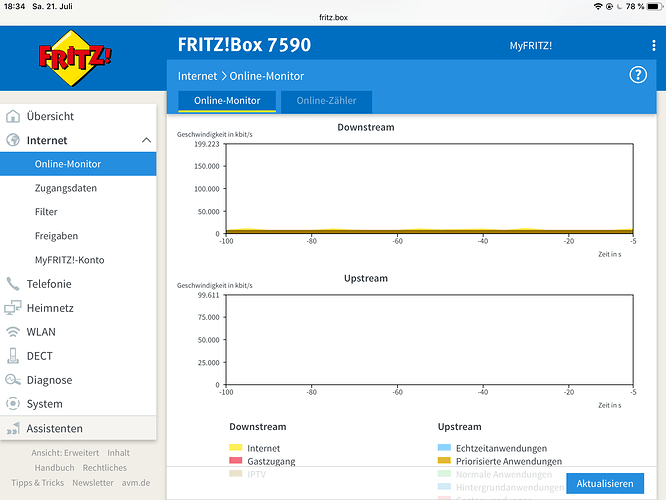Click the FRITZ!Box 7590 title
The image size is (666, 500).
(x=244, y=45)
